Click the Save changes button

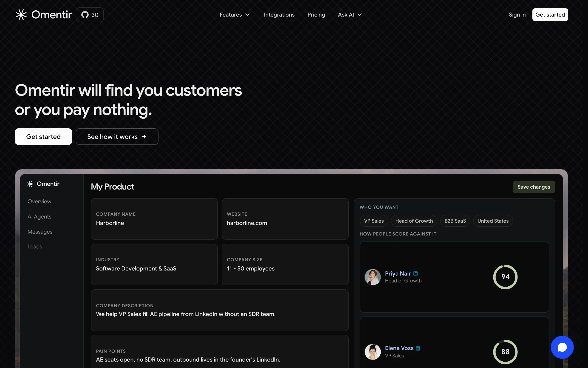click(534, 187)
